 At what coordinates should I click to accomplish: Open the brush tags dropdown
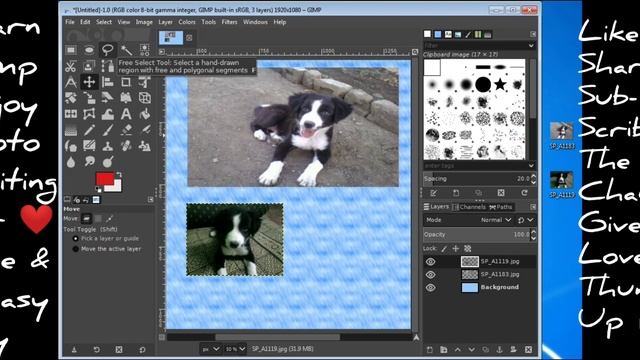pos(531,166)
